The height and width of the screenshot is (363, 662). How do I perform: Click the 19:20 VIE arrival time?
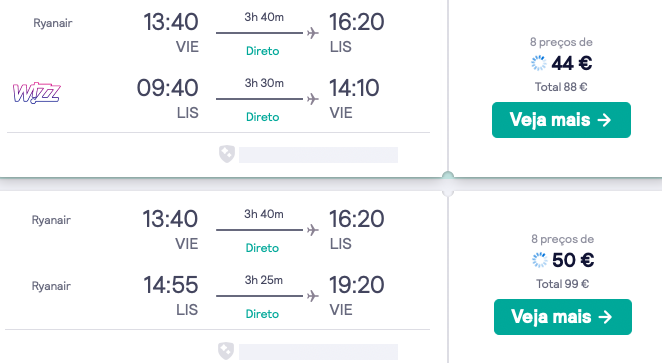coord(356,285)
